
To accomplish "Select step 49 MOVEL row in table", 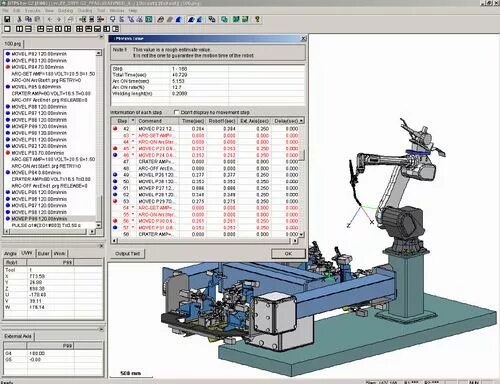I will coord(206,175).
